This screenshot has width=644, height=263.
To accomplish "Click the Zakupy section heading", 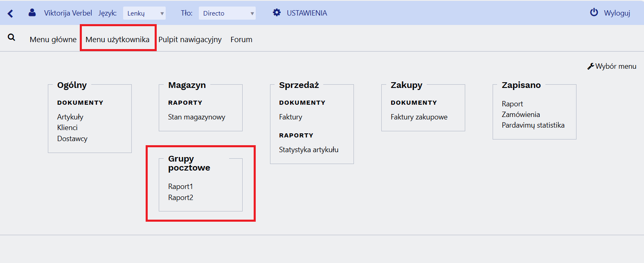I will tap(406, 85).
